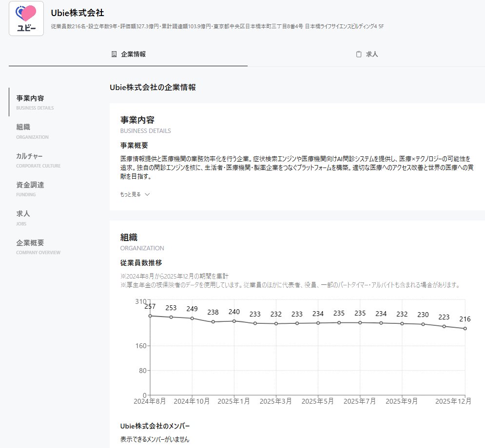This screenshot has width=485, height=448.
Task: Click the 2025年7月 axis label
Action: pyautogui.click(x=360, y=401)
